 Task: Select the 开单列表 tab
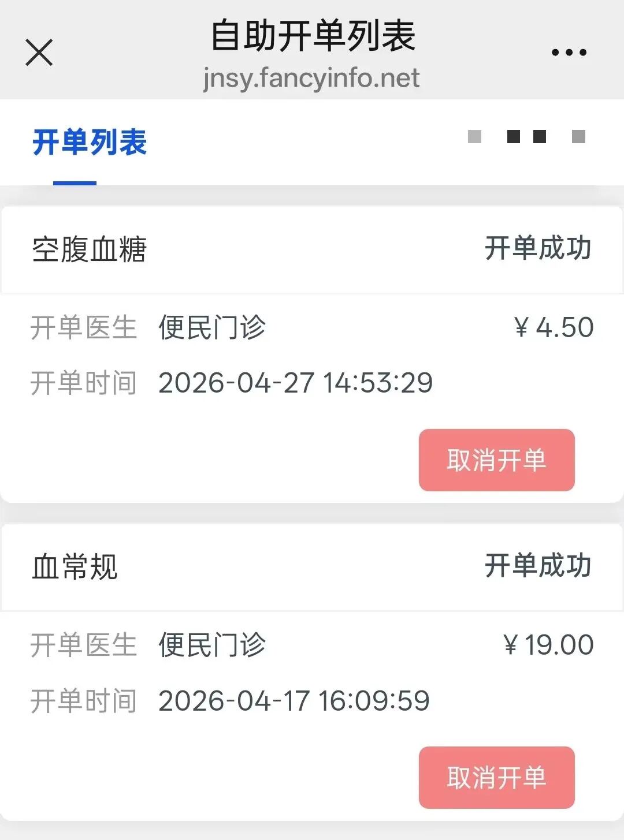tap(90, 143)
